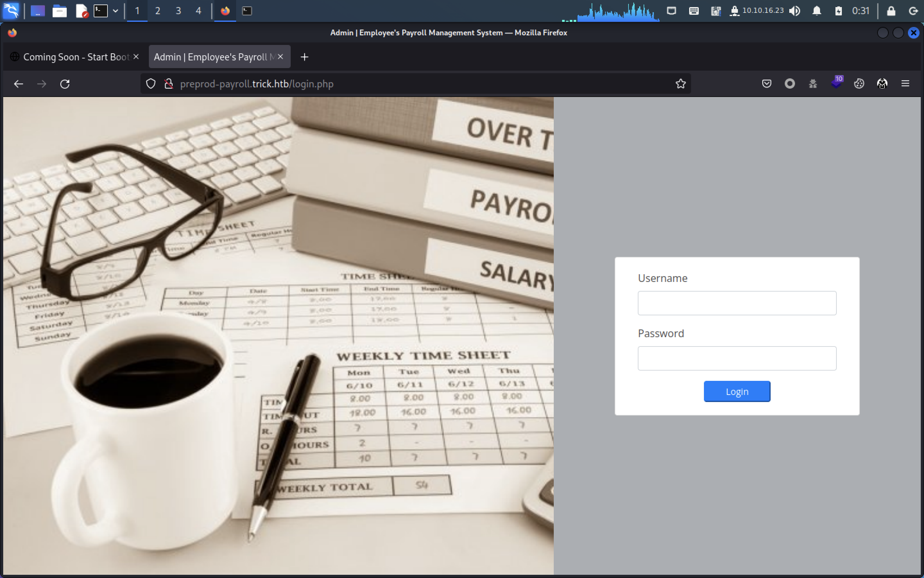
Task: Save page to Pocket
Action: click(x=767, y=84)
